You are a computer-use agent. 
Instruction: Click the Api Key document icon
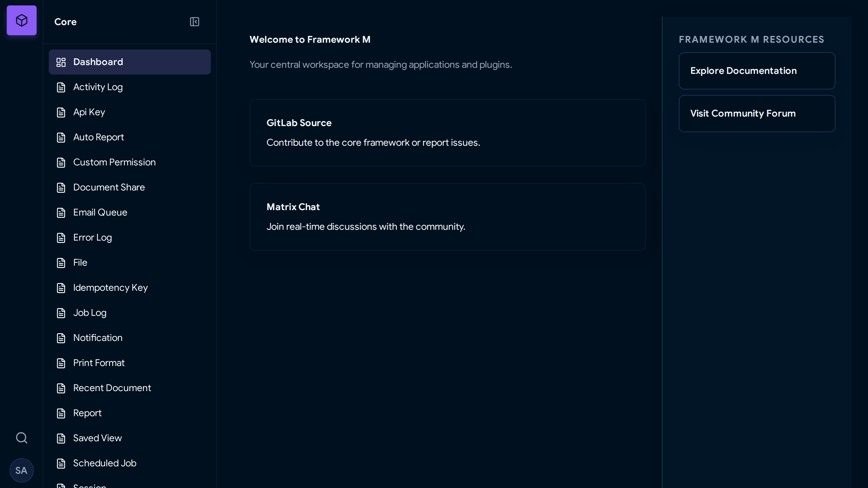[x=61, y=112]
